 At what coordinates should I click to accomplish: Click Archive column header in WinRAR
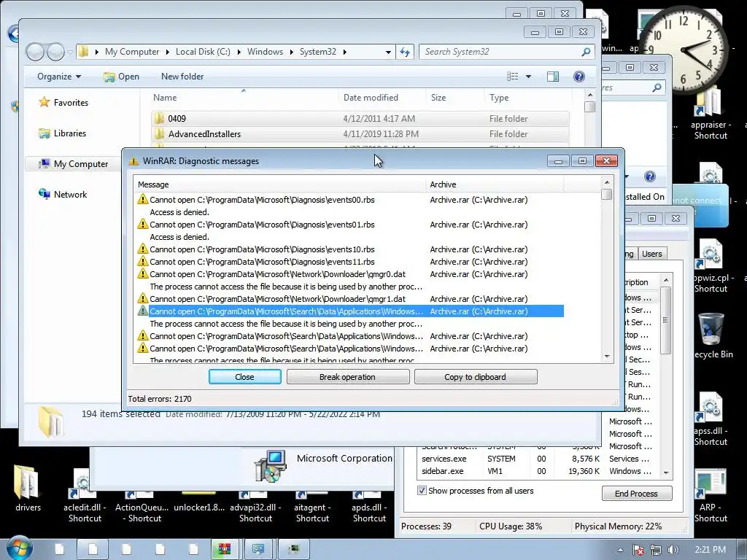(495, 184)
